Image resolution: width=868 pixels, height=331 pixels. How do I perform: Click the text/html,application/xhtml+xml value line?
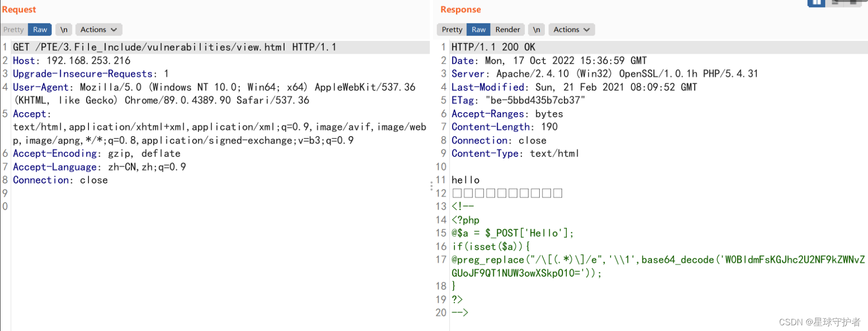coord(219,127)
